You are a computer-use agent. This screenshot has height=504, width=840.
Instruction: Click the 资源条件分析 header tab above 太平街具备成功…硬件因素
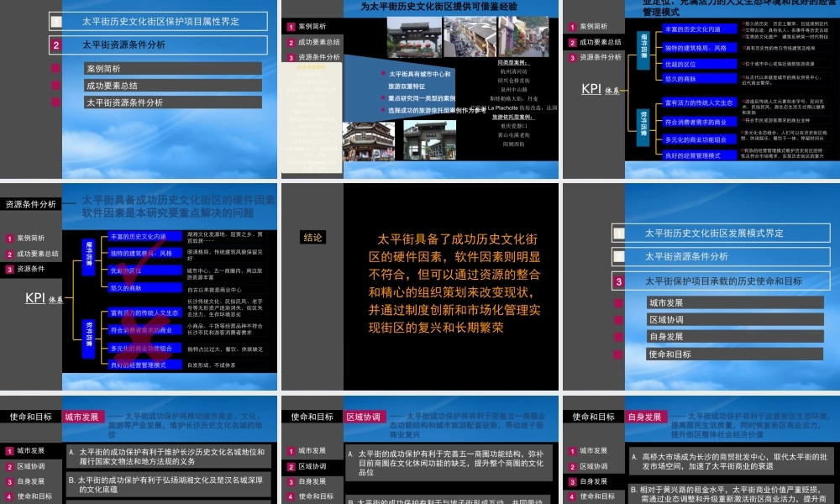[x=30, y=204]
